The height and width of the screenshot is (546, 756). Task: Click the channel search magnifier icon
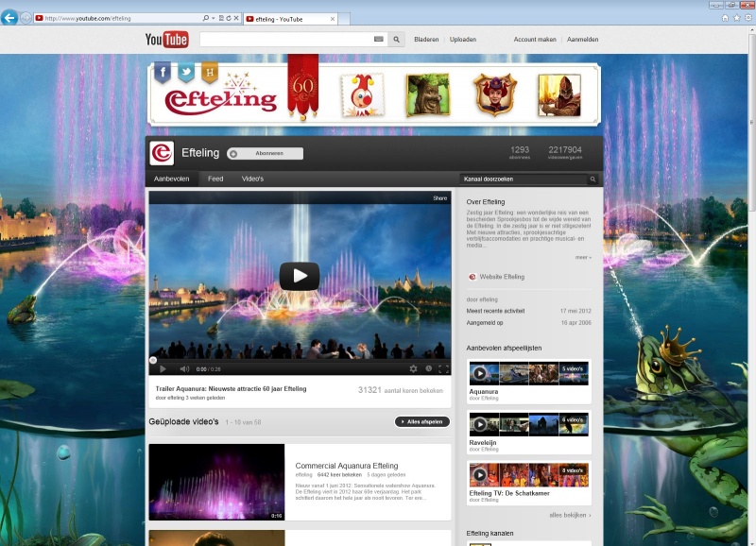593,179
